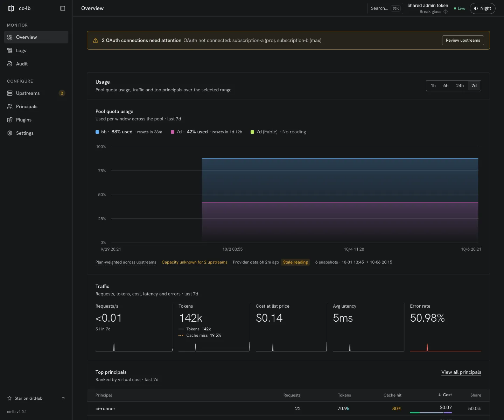Image resolution: width=504 pixels, height=420 pixels.
Task: Select the 1h time range
Action: point(433,86)
